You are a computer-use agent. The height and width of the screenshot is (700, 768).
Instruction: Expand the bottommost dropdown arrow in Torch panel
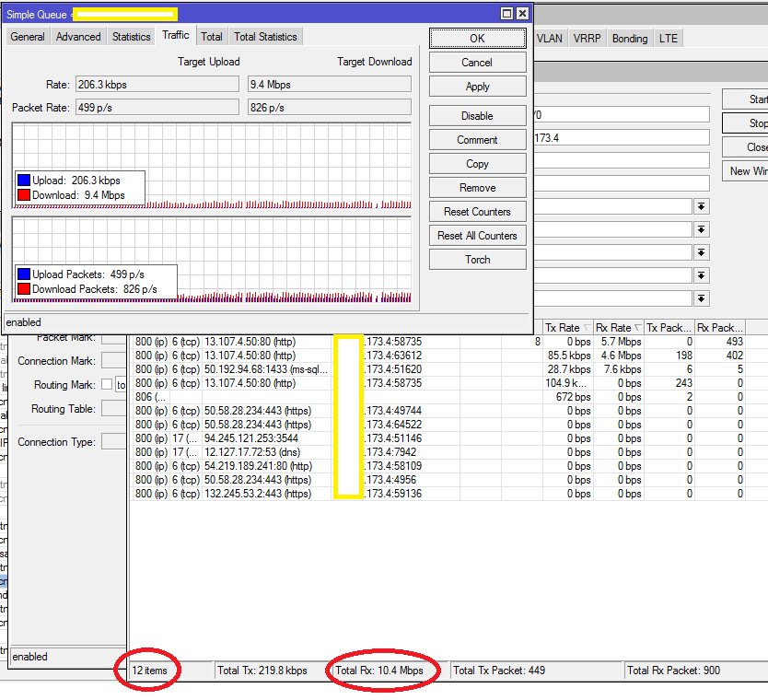(702, 298)
